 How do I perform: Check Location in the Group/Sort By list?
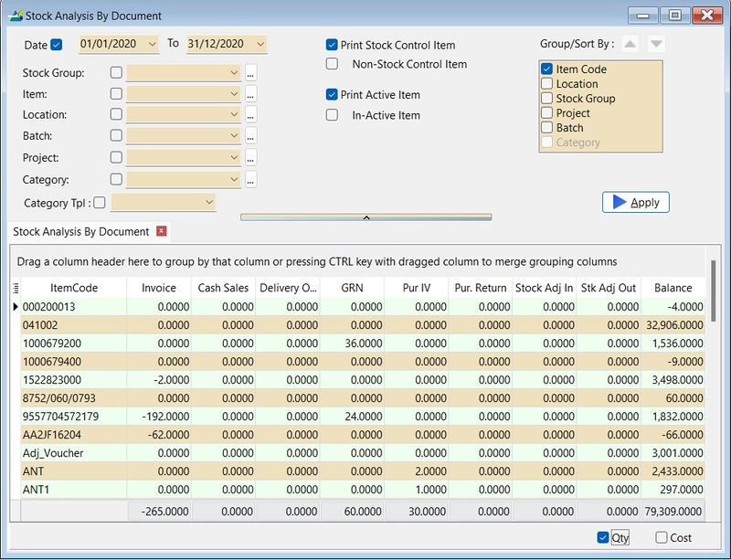pyautogui.click(x=548, y=83)
